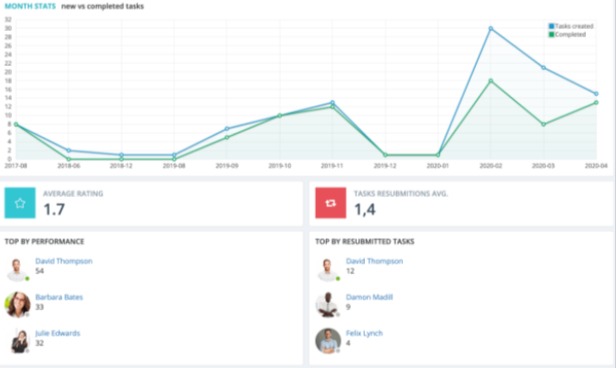Toggle the Completed legend swatch
The width and height of the screenshot is (616, 368).
point(551,35)
